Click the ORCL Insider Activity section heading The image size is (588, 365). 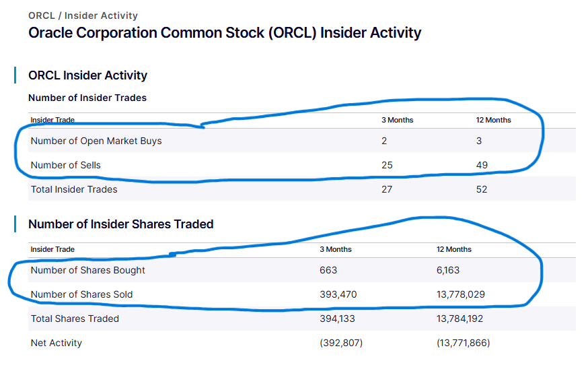click(x=87, y=75)
